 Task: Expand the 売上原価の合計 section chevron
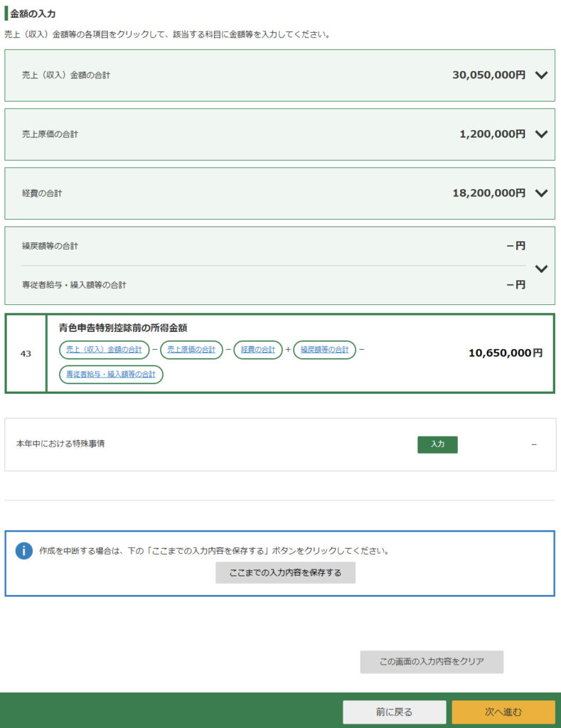541,134
